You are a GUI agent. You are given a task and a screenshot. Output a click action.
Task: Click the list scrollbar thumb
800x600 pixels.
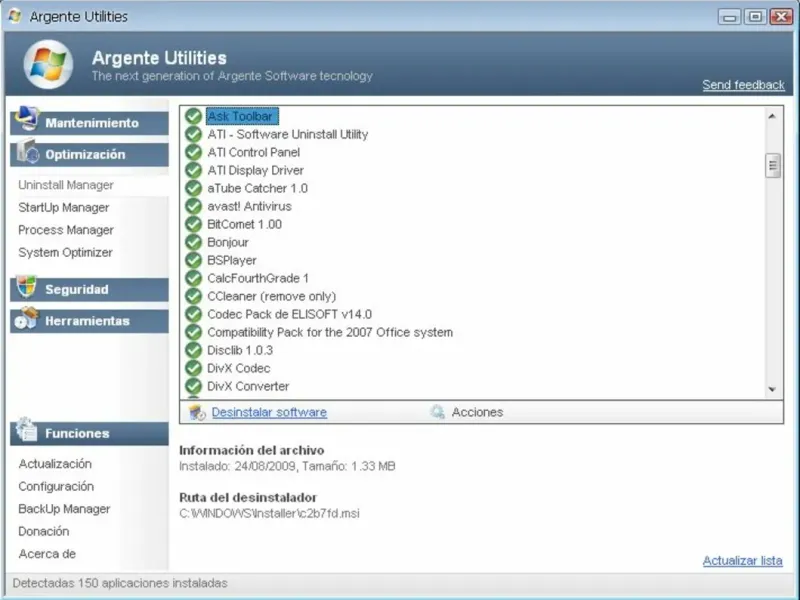(773, 165)
